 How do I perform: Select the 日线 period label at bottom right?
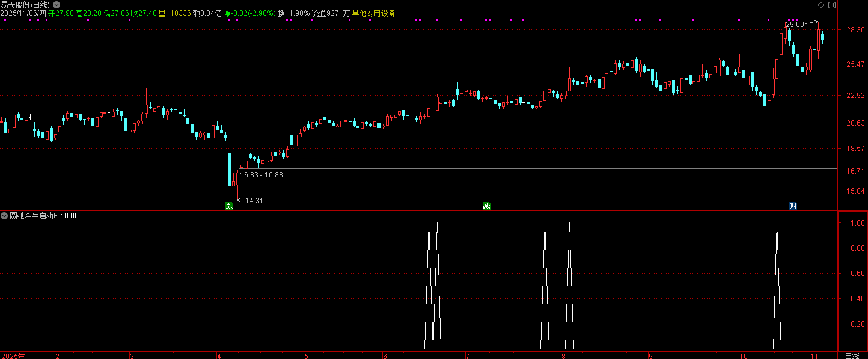[852, 355]
